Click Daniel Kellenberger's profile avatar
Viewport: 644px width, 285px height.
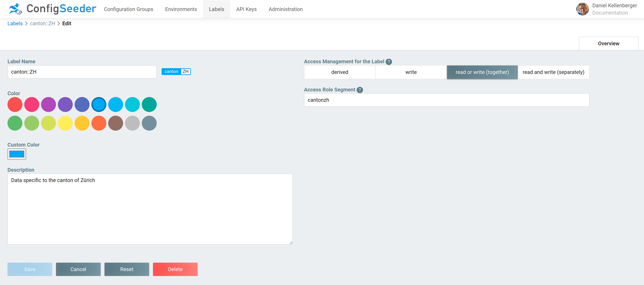[x=582, y=9]
